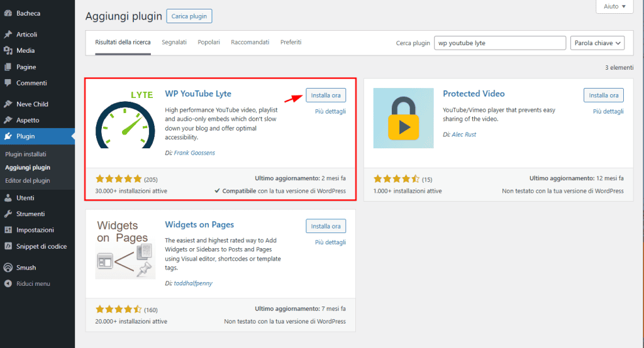Click the Riduci menu label

33,283
